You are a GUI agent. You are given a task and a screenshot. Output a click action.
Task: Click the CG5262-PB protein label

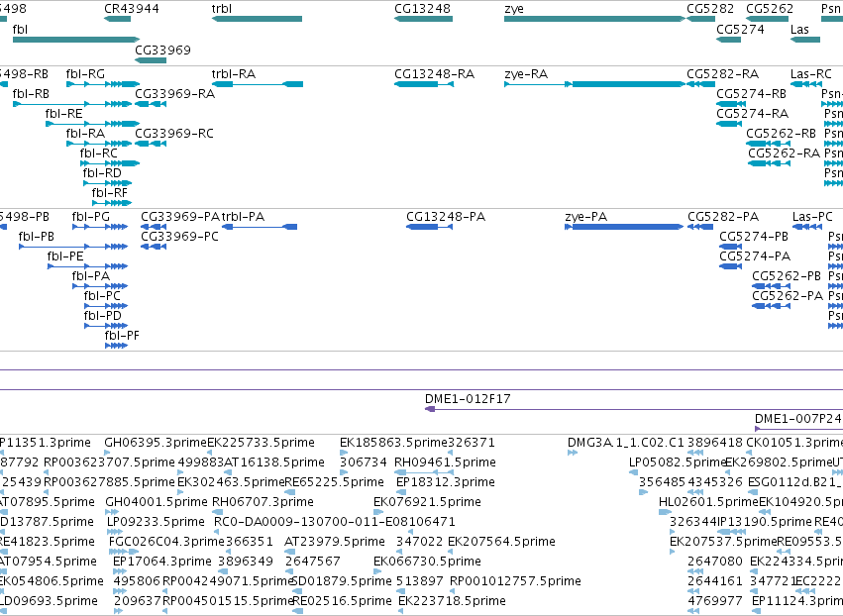(x=787, y=276)
